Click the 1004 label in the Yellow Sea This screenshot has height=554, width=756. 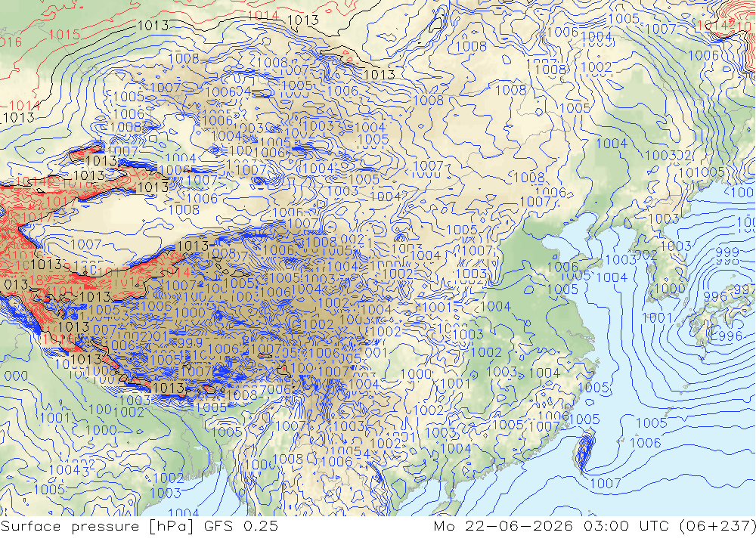pyautogui.click(x=612, y=277)
